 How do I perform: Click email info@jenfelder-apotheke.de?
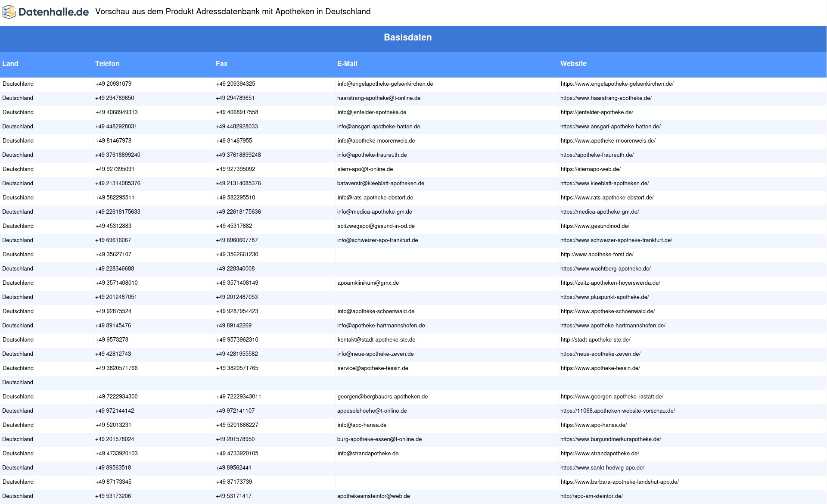tap(372, 112)
